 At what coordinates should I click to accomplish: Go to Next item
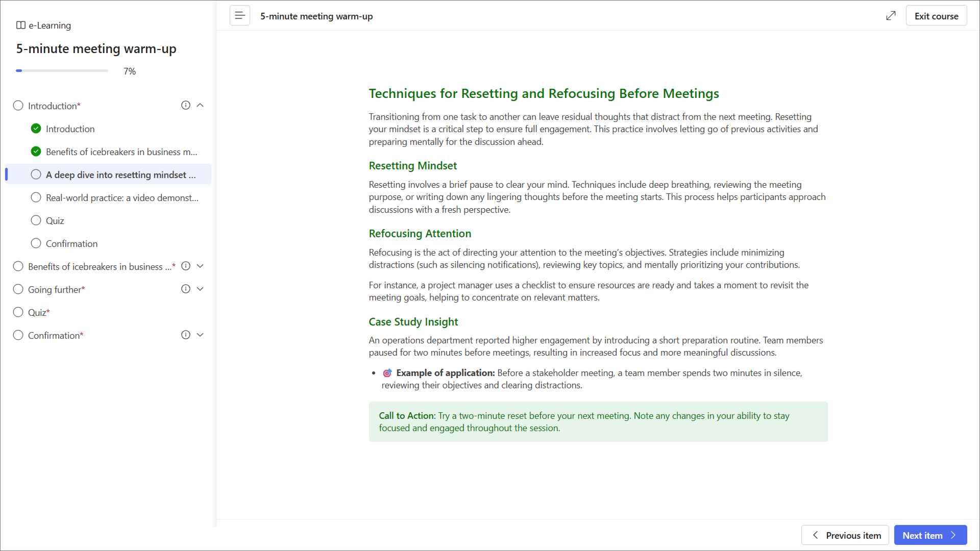(x=930, y=535)
